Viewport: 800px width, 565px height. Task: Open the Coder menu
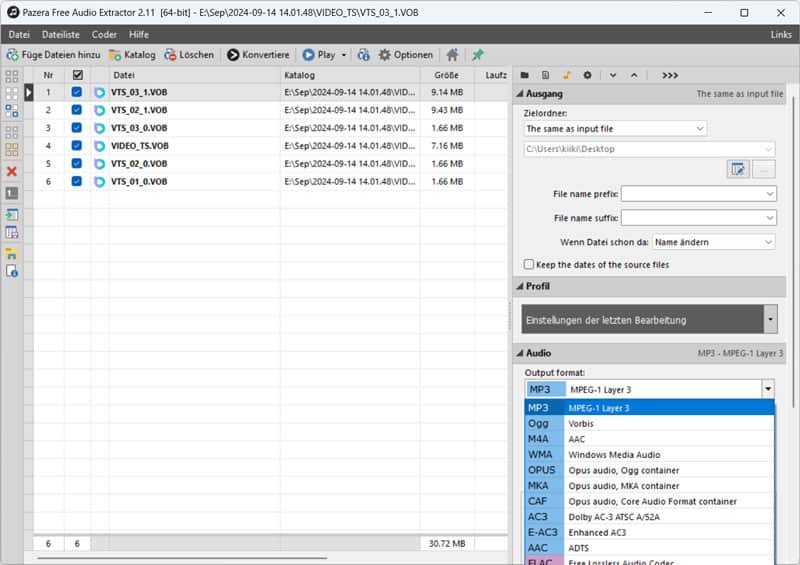point(104,35)
